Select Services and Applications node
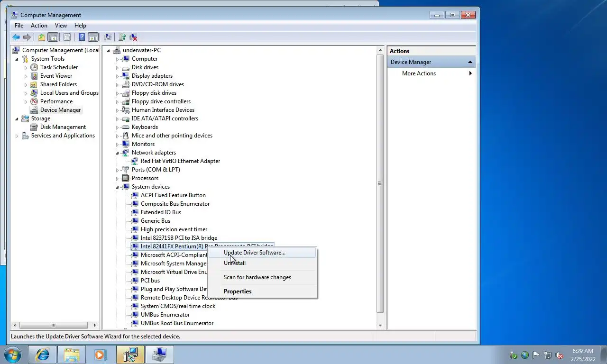This screenshot has width=607, height=364. tap(63, 136)
